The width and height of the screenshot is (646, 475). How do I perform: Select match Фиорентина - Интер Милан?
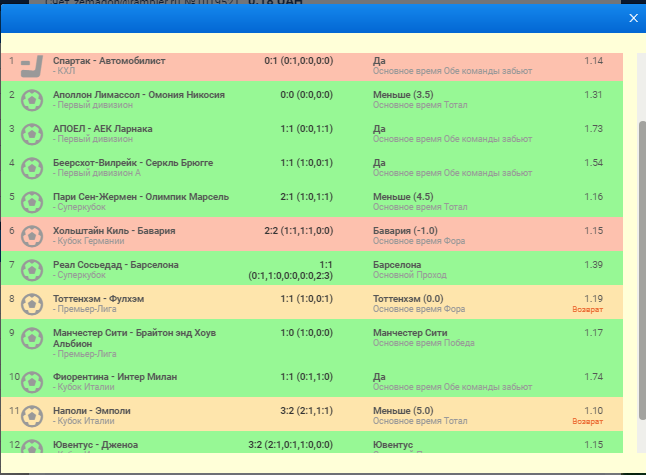click(115, 377)
